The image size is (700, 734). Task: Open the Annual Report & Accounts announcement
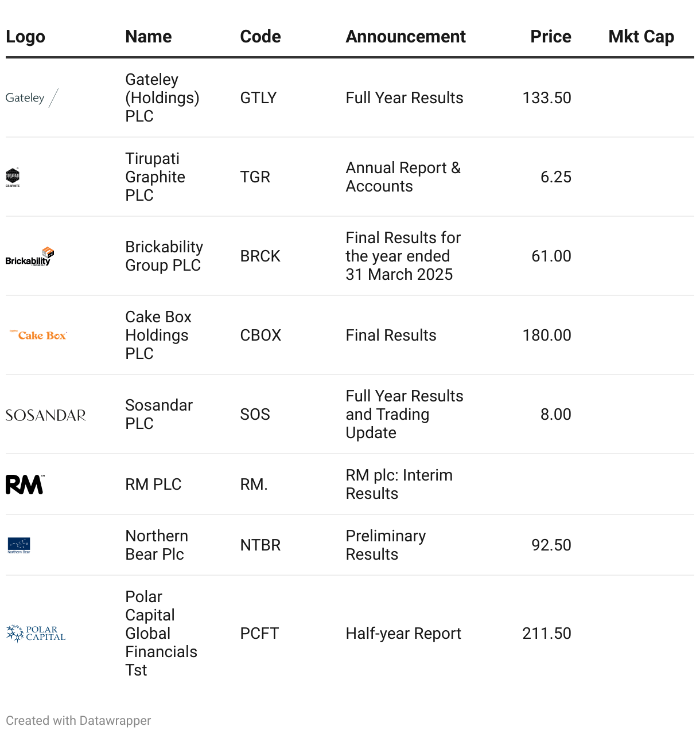pyautogui.click(x=403, y=177)
